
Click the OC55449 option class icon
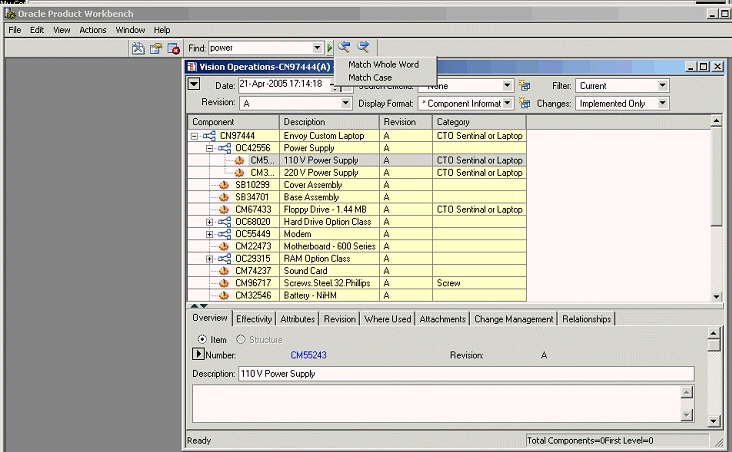225,234
